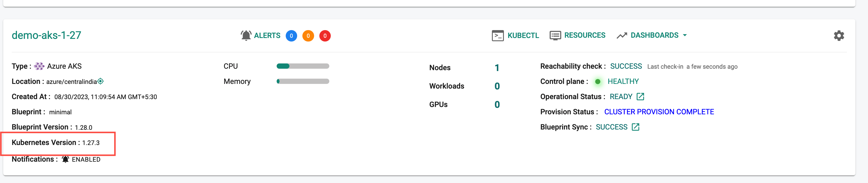Open the cluster RESOURCES view
The image size is (868, 183).
[x=585, y=35]
